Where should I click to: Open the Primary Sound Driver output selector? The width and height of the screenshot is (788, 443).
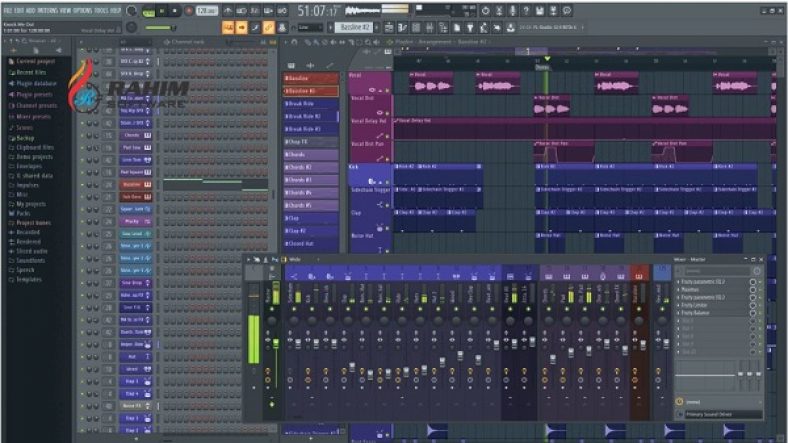[723, 414]
